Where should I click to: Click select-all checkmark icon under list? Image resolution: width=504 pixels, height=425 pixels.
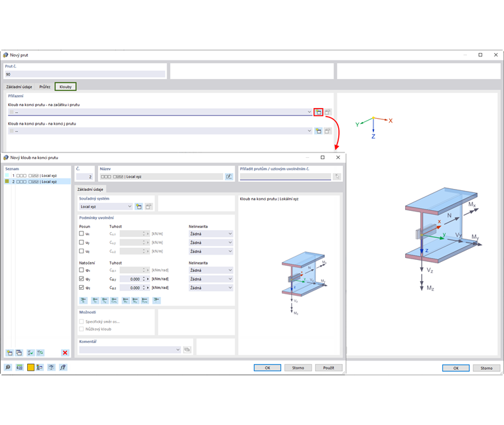[x=31, y=353]
